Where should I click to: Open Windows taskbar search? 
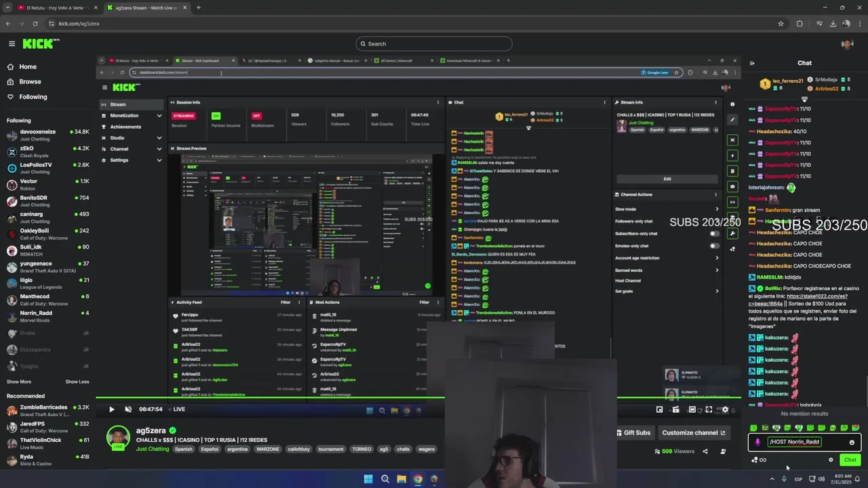385,479
